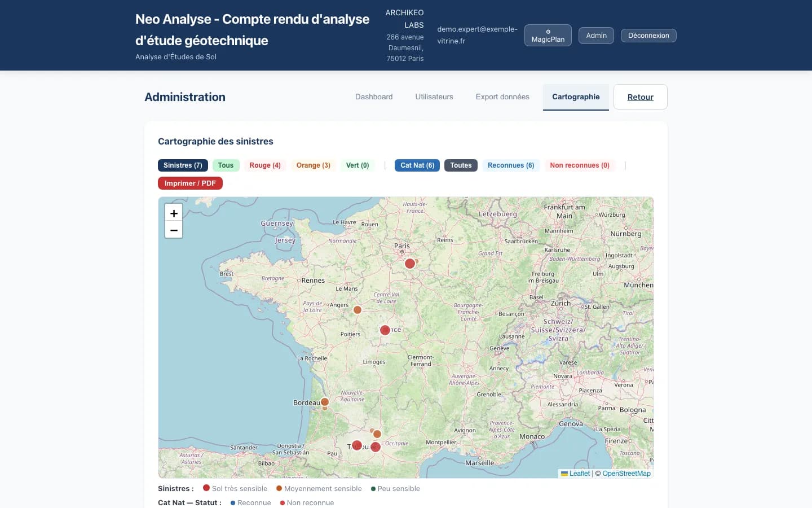
Task: Click the ARCHIKEO LABS company name
Action: pyautogui.click(x=404, y=19)
